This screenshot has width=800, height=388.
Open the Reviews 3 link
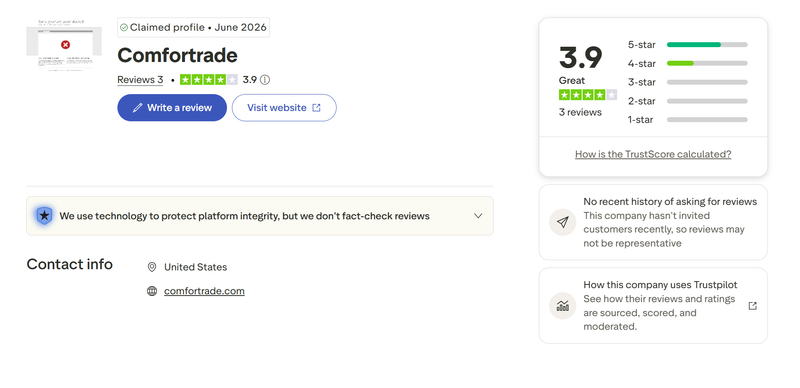click(x=140, y=80)
